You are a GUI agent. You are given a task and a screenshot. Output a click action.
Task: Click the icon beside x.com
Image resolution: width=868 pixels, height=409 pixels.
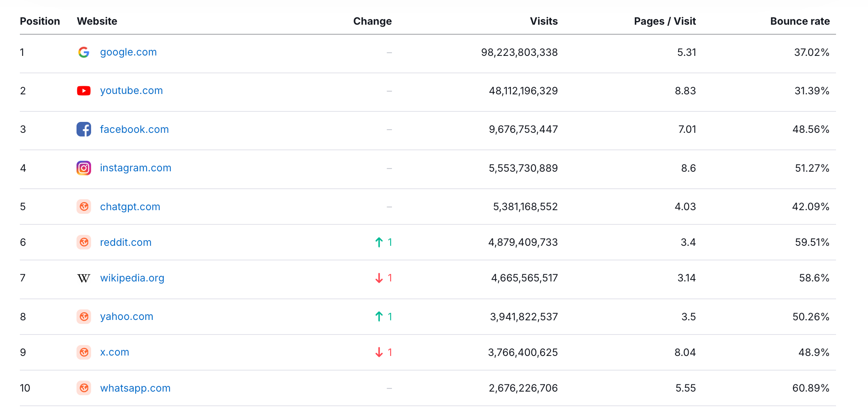point(84,352)
